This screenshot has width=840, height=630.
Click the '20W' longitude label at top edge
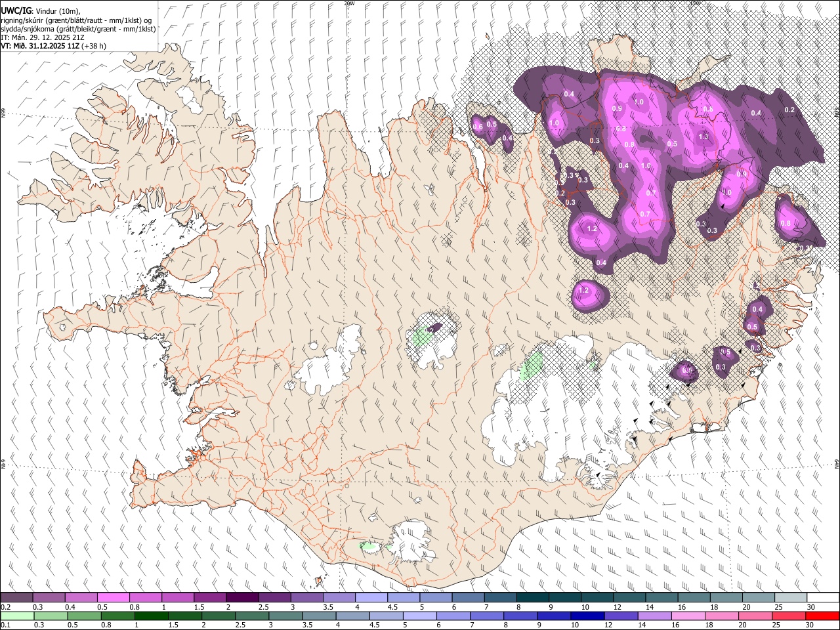pos(349,3)
